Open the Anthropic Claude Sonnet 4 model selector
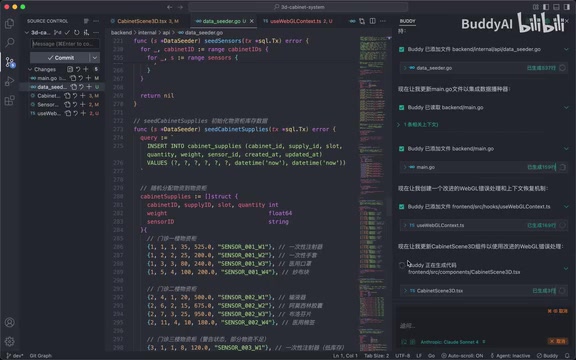 click(453, 342)
